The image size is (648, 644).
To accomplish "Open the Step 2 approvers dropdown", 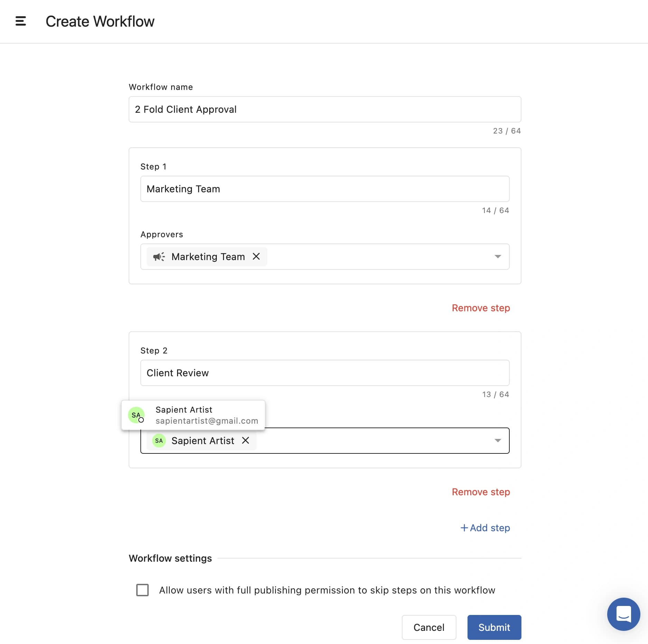I will (498, 441).
